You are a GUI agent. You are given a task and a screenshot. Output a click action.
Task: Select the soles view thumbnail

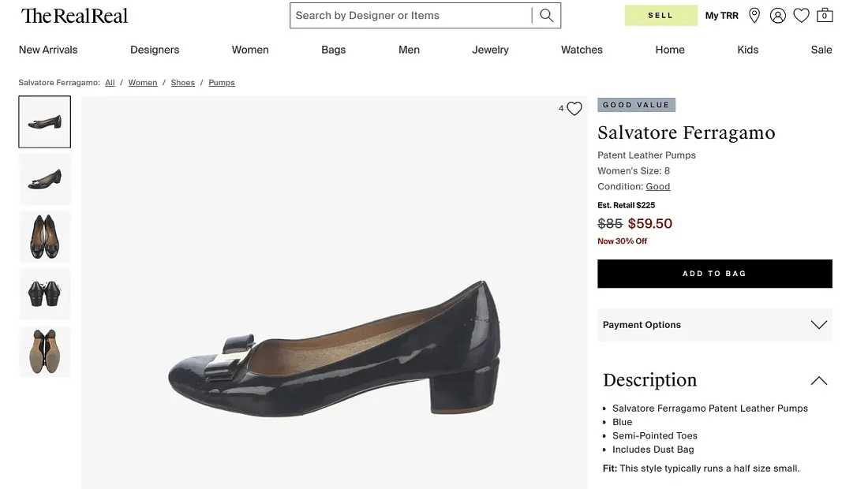(45, 352)
